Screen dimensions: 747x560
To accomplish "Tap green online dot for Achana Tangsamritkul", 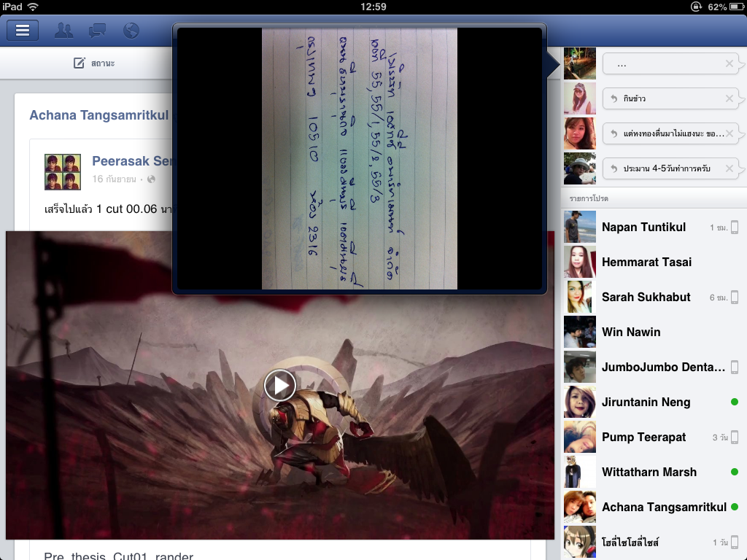I will point(735,507).
